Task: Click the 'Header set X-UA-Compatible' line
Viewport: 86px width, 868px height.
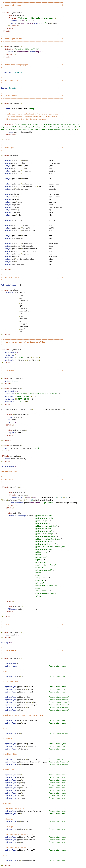Action: 20,109
